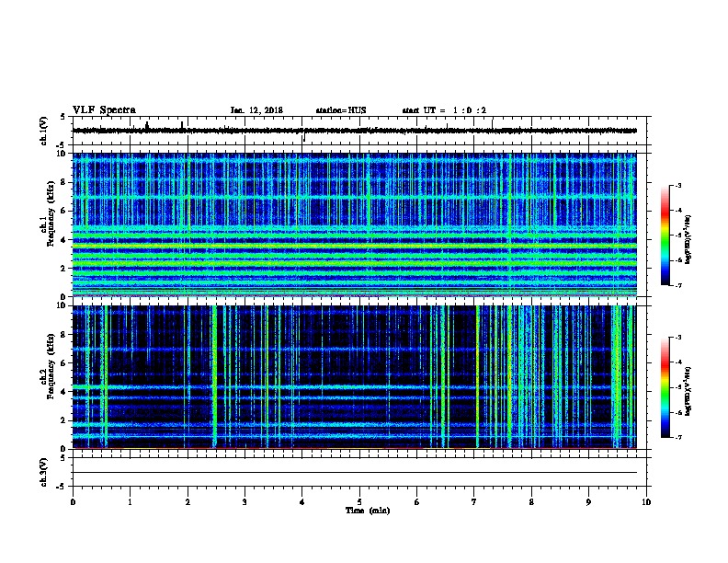Click the log(PSD) label beside ch.2 color bar

pyautogui.click(x=688, y=391)
